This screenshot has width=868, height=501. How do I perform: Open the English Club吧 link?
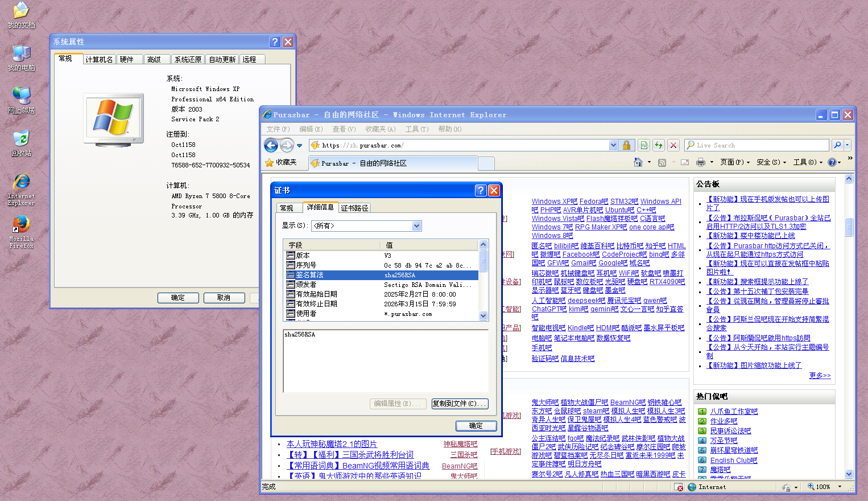(x=734, y=461)
